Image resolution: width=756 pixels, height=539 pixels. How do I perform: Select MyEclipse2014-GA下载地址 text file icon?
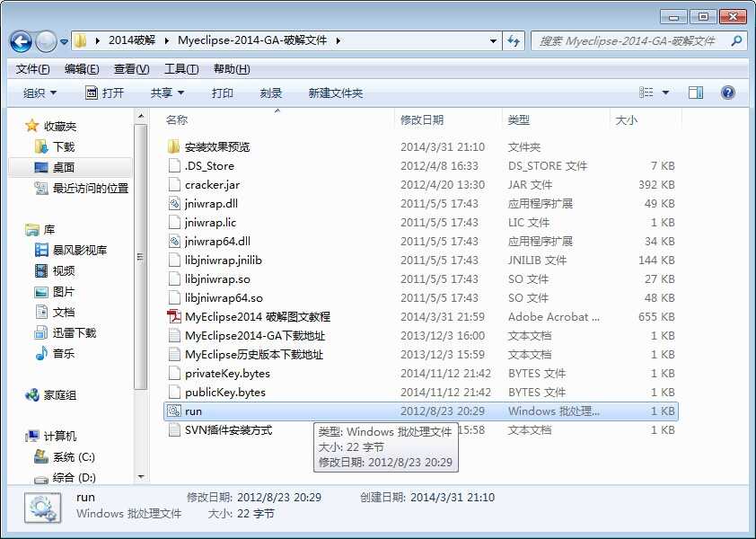tap(174, 335)
